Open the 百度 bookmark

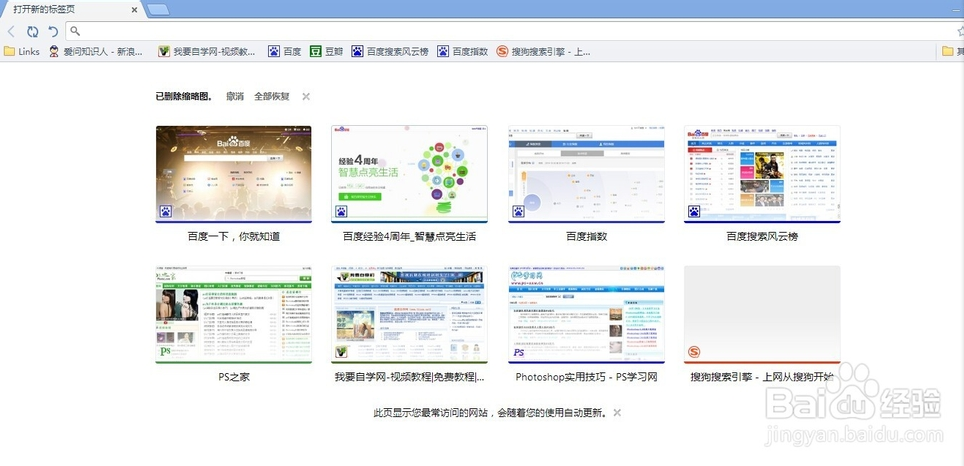[285, 52]
